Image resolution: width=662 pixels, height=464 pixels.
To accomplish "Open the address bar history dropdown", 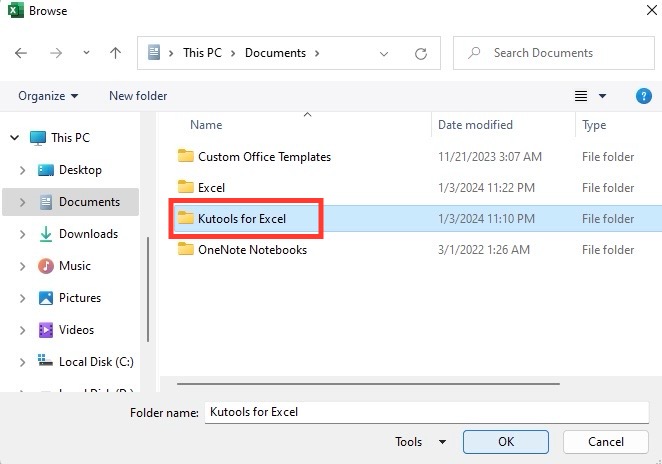I will coord(384,54).
